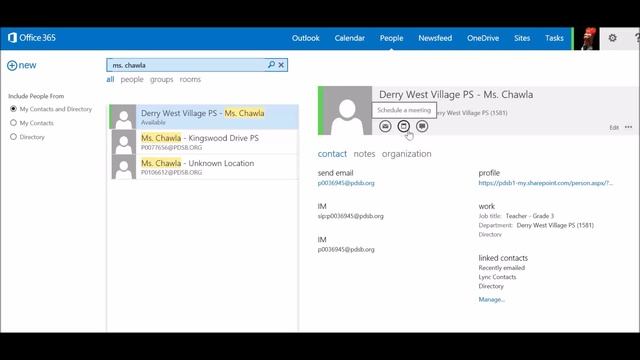Click Job title Teacher - Grade 3 text
Image resolution: width=640 pixels, height=360 pixels.
pyautogui.click(x=516, y=216)
